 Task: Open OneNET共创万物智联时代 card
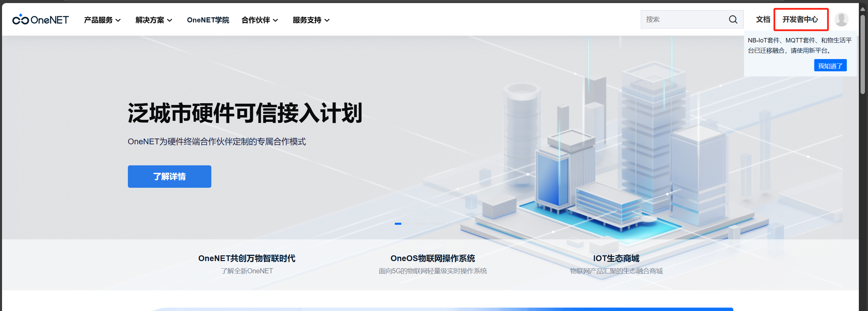pyautogui.click(x=247, y=264)
